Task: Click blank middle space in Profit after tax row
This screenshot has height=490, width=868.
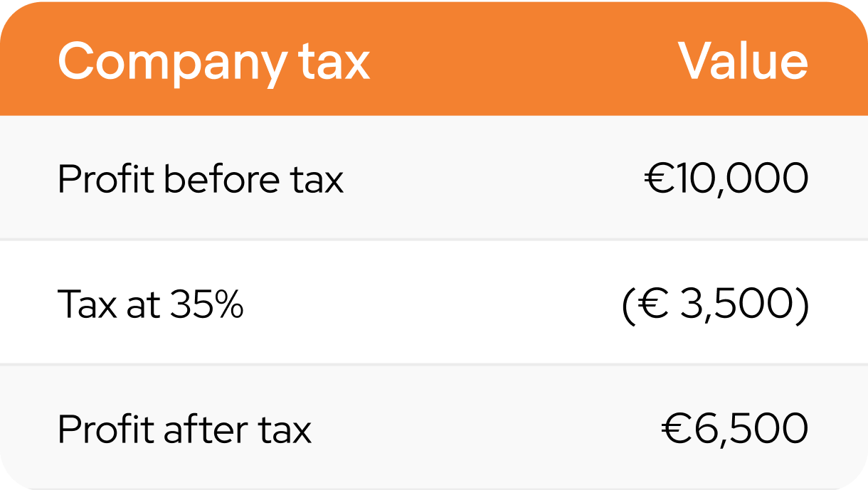Action: click(x=484, y=429)
